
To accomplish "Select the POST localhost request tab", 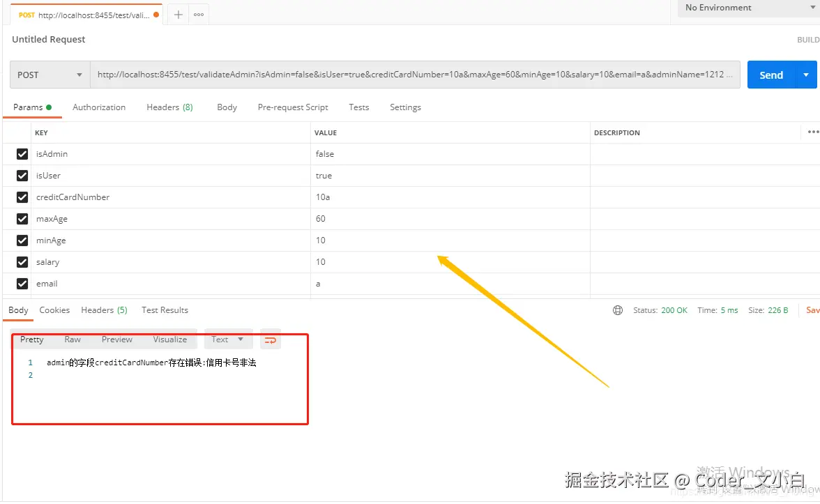I will click(86, 15).
